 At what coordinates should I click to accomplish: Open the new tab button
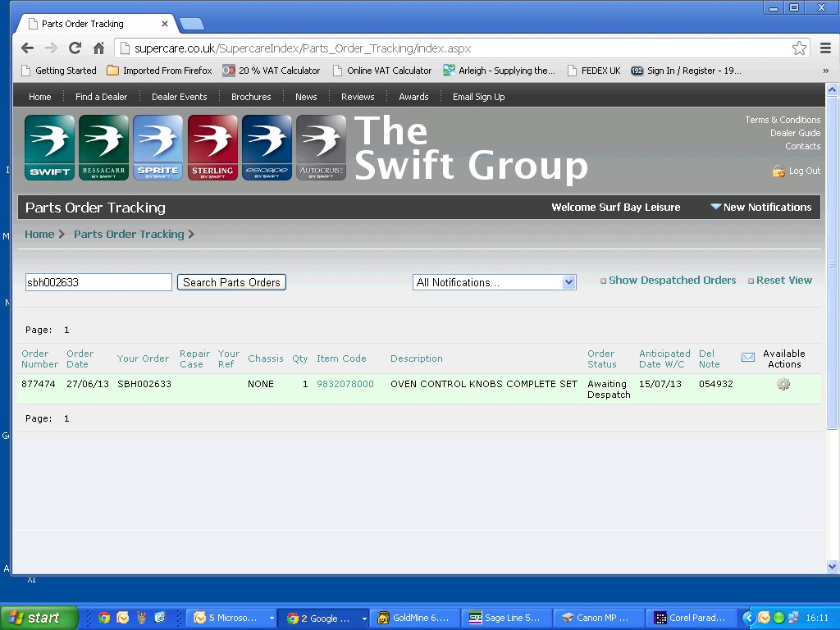(x=191, y=24)
